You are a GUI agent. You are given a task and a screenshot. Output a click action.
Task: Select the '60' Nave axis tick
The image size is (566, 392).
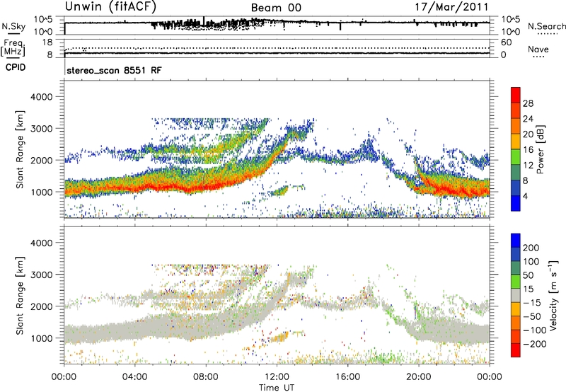pos(507,42)
